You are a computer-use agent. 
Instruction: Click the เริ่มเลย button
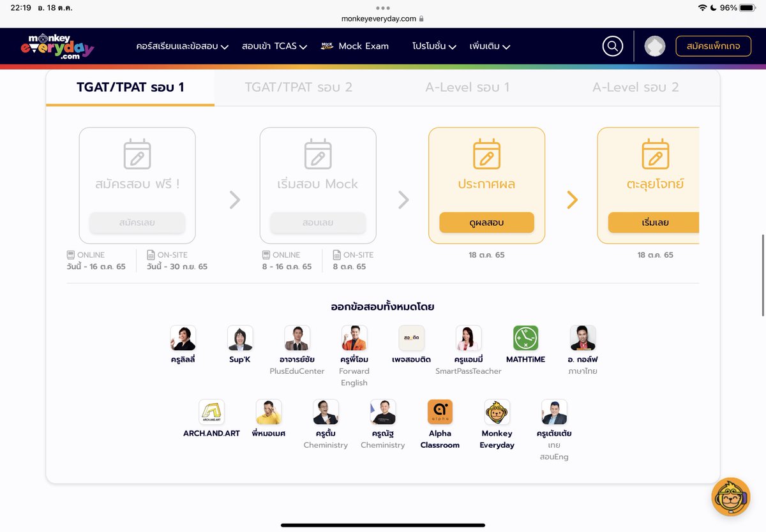(x=654, y=223)
